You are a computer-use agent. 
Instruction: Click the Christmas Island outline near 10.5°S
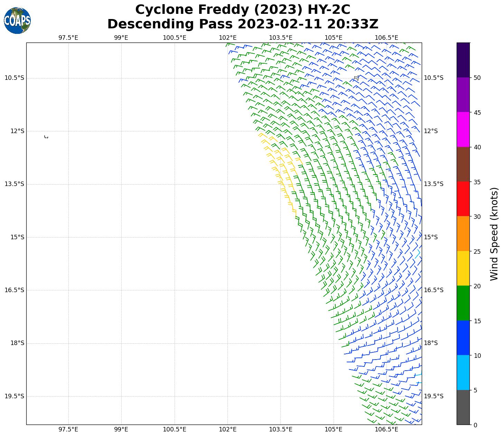(356, 78)
